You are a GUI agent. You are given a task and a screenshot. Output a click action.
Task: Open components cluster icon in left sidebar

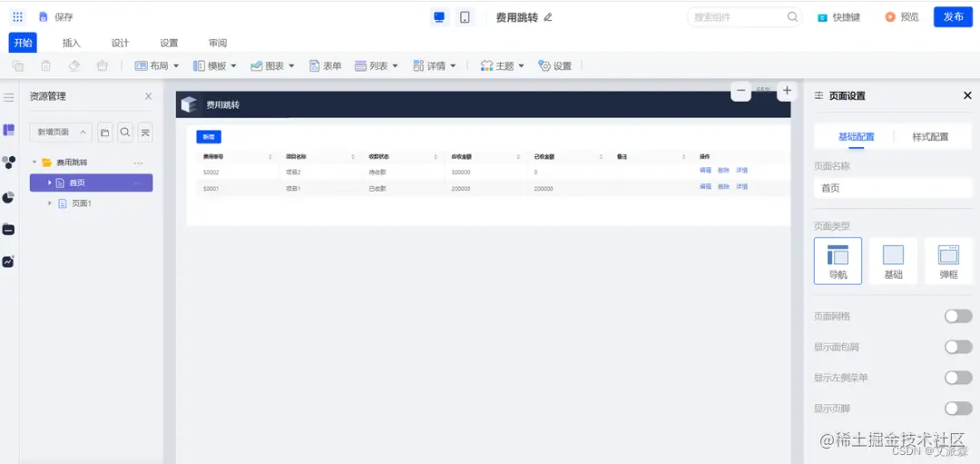9,163
